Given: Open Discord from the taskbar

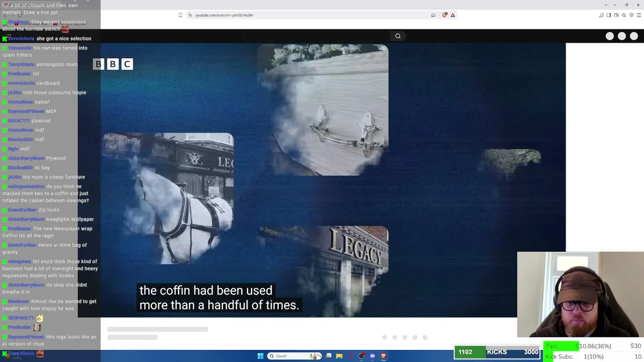Looking at the screenshot, I should [372, 356].
